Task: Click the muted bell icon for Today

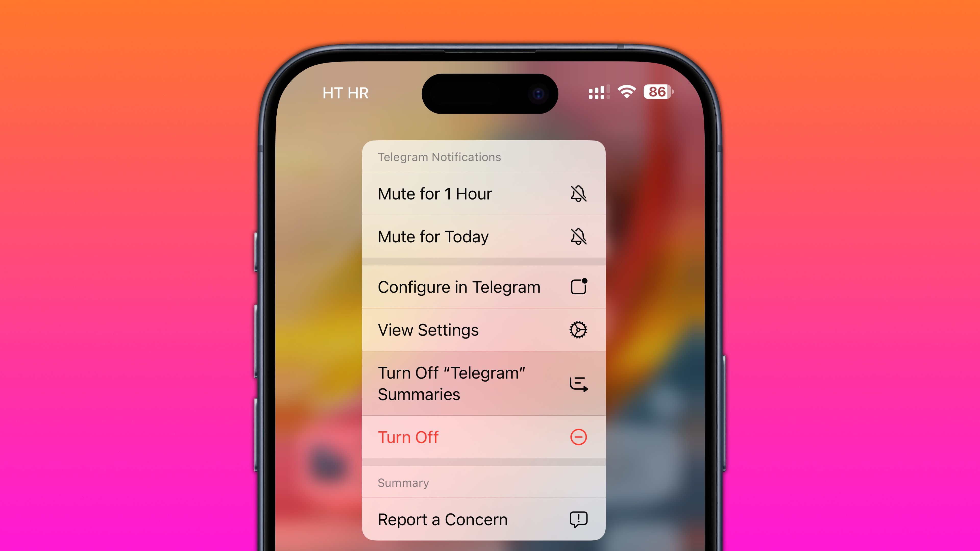Action: pos(578,236)
